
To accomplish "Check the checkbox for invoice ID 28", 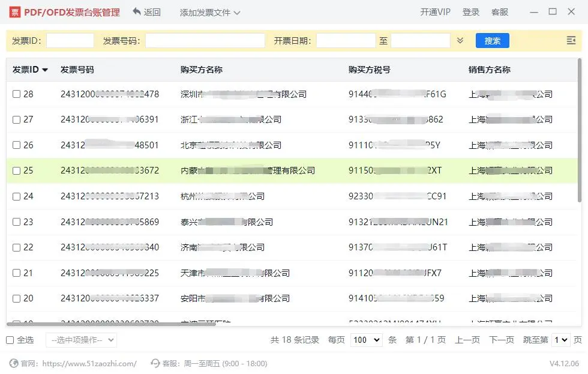I will tap(17, 94).
